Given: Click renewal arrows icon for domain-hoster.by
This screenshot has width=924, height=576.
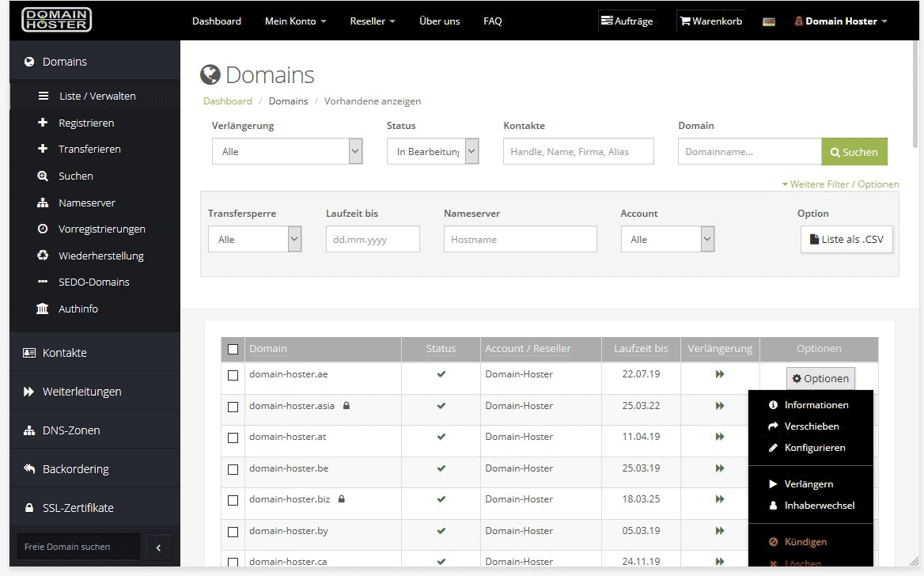Looking at the screenshot, I should [720, 531].
